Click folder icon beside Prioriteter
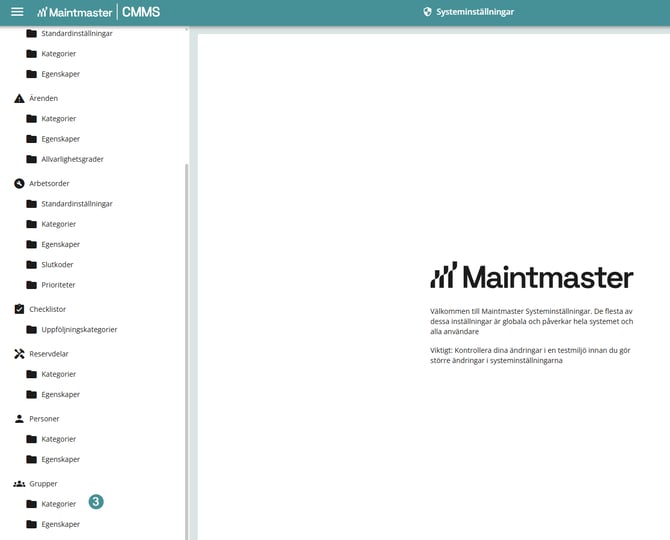The width and height of the screenshot is (670, 540). [x=32, y=285]
